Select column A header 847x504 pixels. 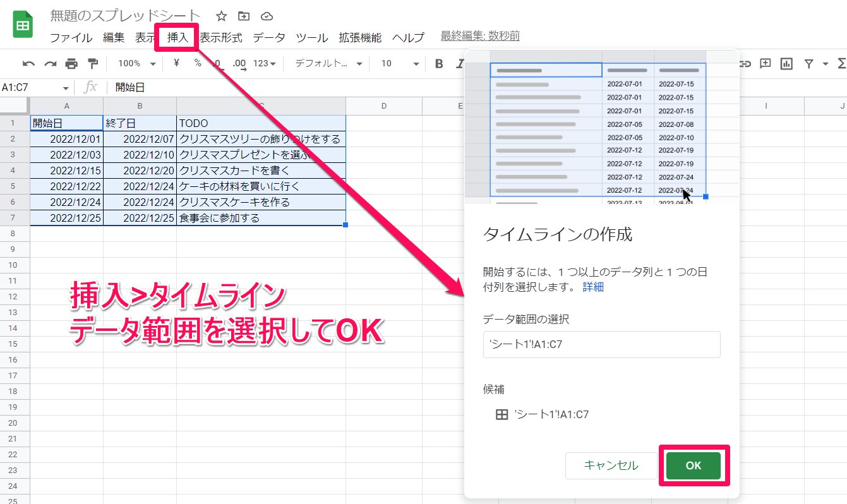click(x=67, y=106)
